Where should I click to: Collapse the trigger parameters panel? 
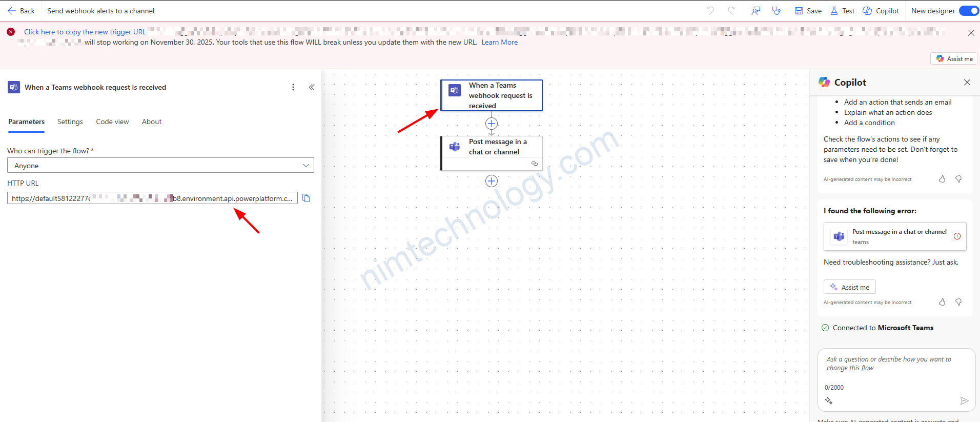[312, 87]
